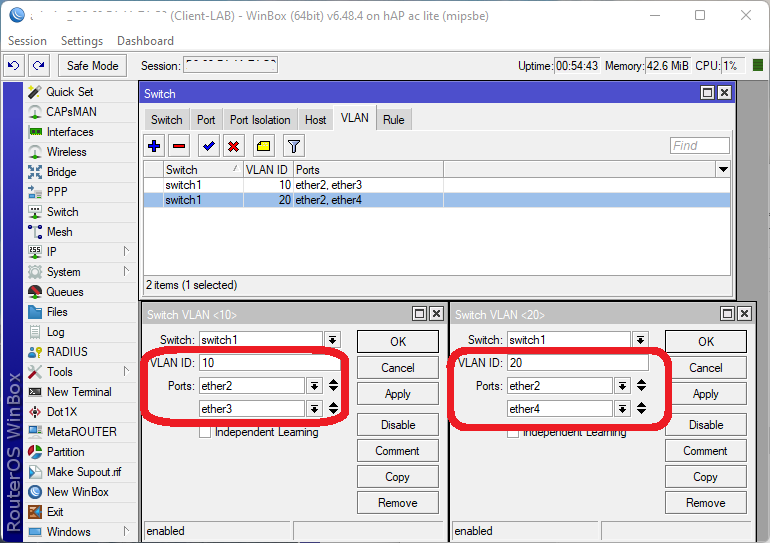770x543 pixels.
Task: Click Disable in VLAN 20 dialog
Action: [x=706, y=425]
